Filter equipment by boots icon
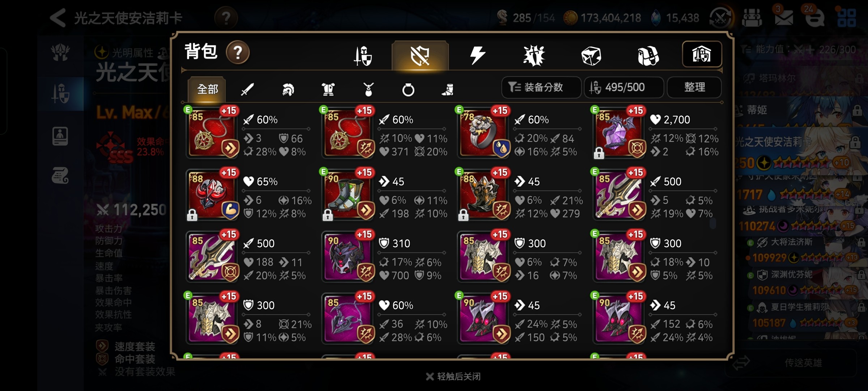This screenshot has height=391, width=868. point(448,89)
